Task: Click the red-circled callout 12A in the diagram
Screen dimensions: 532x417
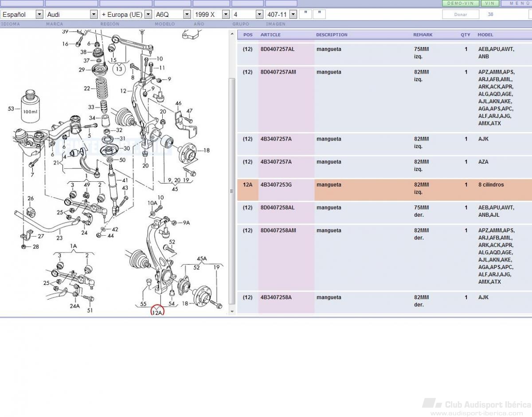Action: pos(157,311)
